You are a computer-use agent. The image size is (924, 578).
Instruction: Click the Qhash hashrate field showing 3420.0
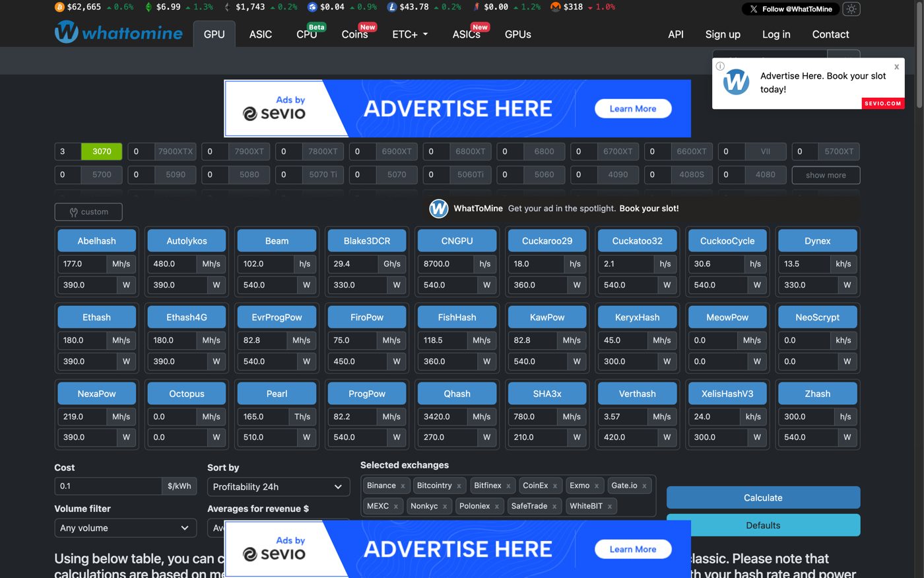tap(442, 417)
